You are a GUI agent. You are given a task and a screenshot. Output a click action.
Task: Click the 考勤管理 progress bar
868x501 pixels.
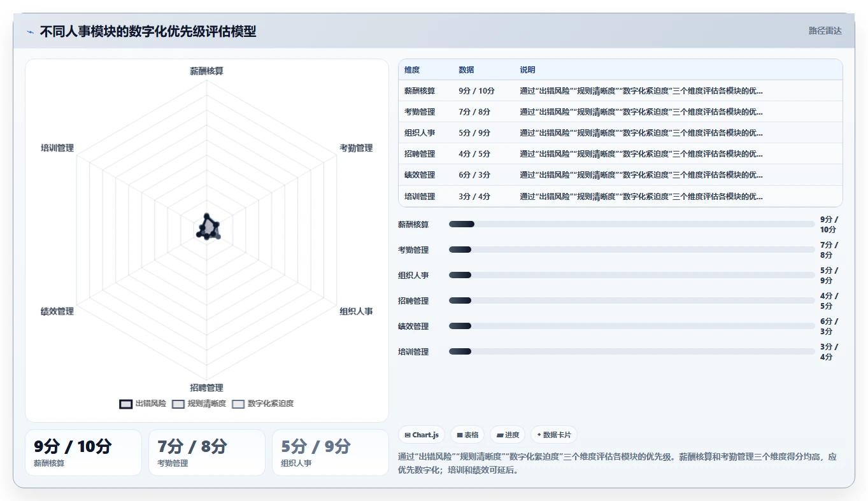(632, 250)
